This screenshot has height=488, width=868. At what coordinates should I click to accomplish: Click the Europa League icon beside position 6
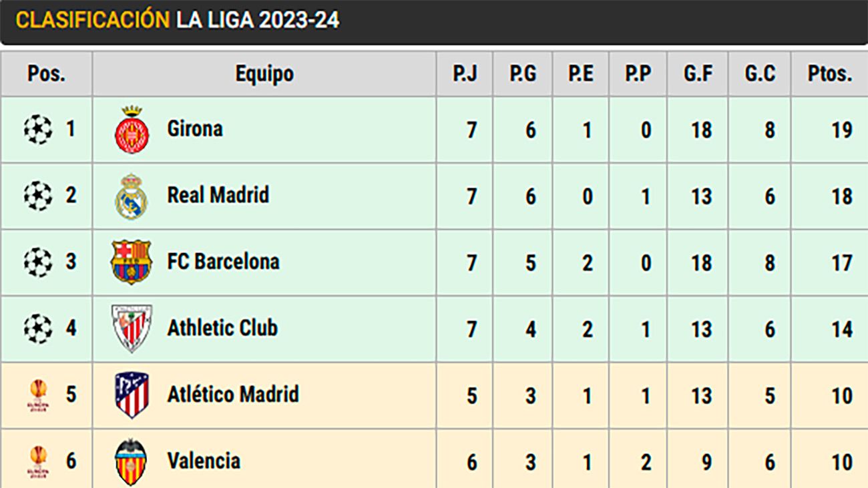(38, 462)
